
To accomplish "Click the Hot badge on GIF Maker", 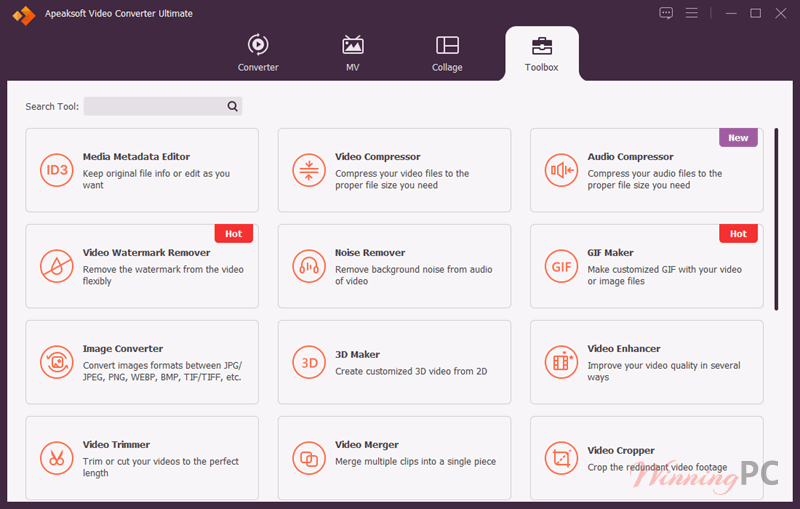I will tap(738, 234).
